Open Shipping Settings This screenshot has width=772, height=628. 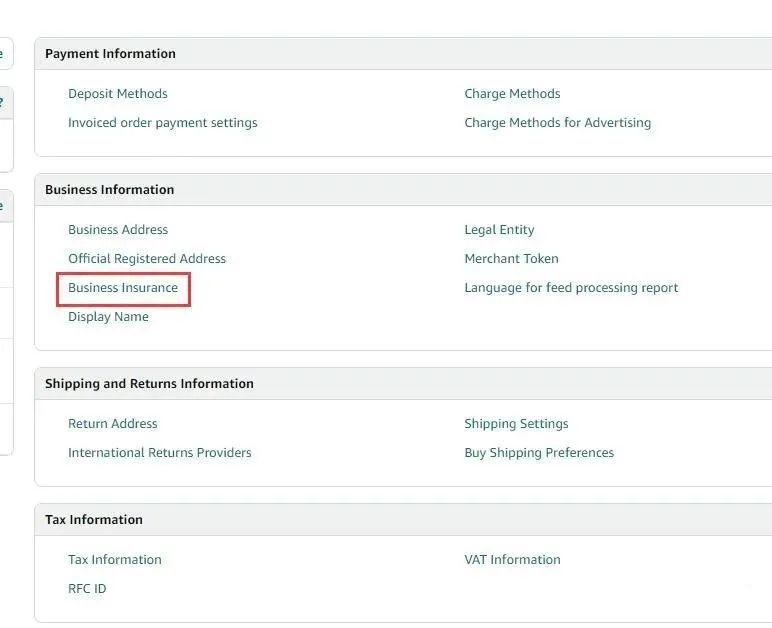pos(516,423)
